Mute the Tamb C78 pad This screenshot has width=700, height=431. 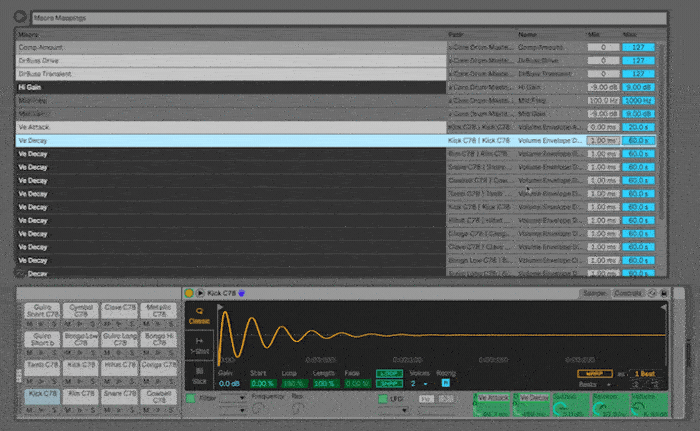coord(30,381)
